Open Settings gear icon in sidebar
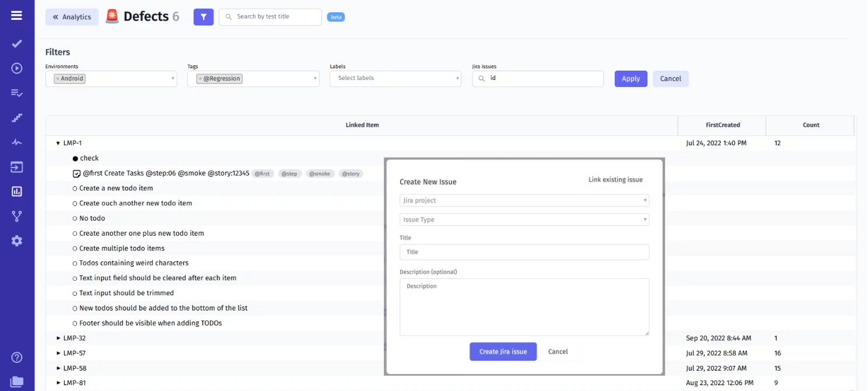 pos(16,240)
